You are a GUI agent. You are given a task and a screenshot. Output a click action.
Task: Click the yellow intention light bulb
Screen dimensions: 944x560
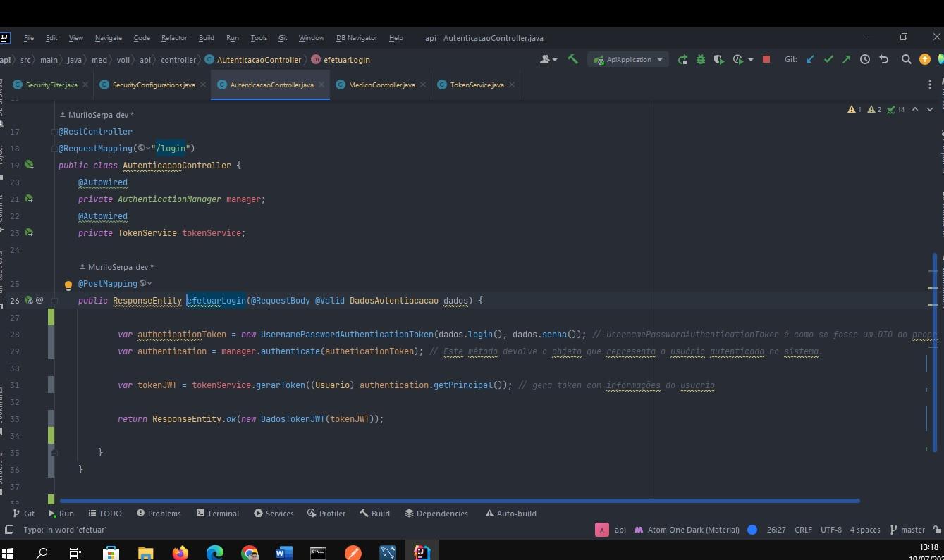(68, 285)
